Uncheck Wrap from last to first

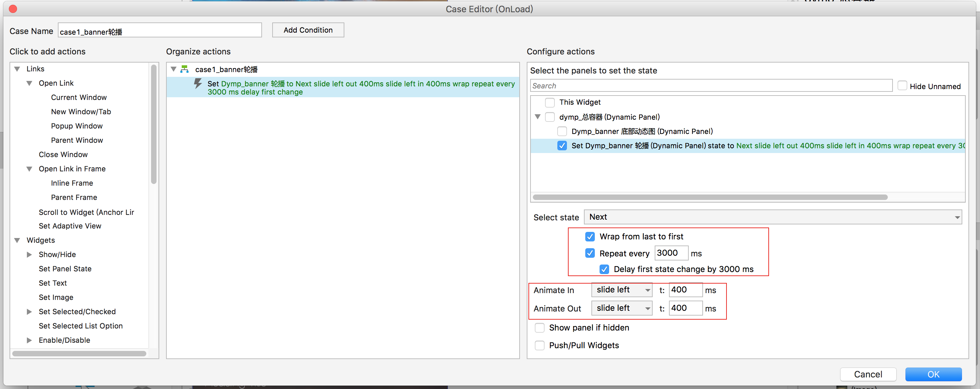(590, 237)
